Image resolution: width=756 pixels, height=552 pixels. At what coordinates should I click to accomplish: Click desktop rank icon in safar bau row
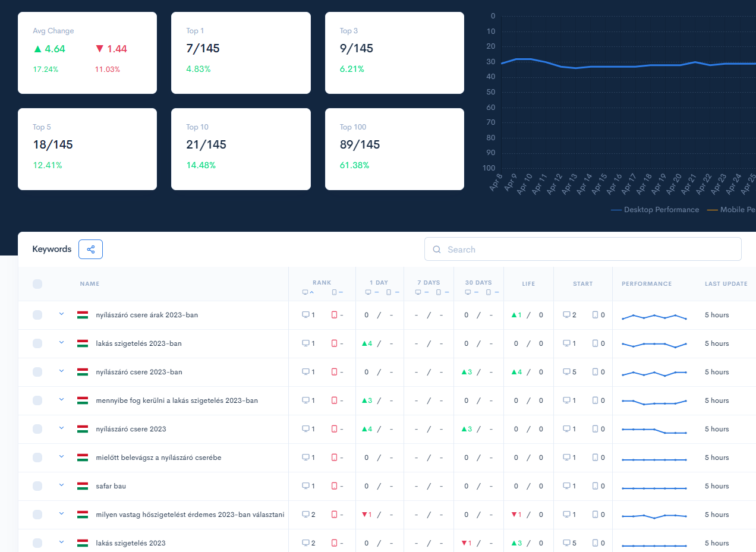pyautogui.click(x=306, y=486)
